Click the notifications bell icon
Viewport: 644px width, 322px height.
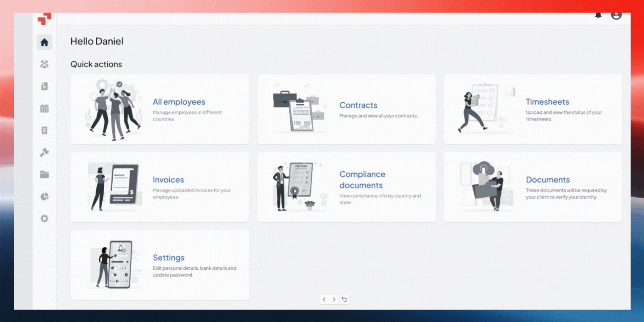click(x=598, y=15)
